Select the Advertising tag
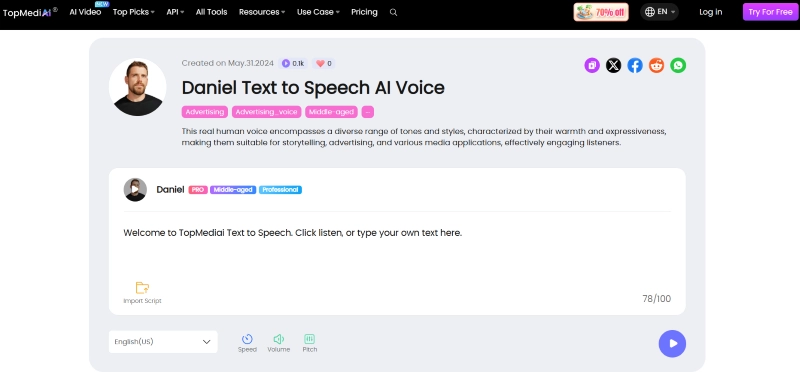800x376 pixels. (x=205, y=112)
